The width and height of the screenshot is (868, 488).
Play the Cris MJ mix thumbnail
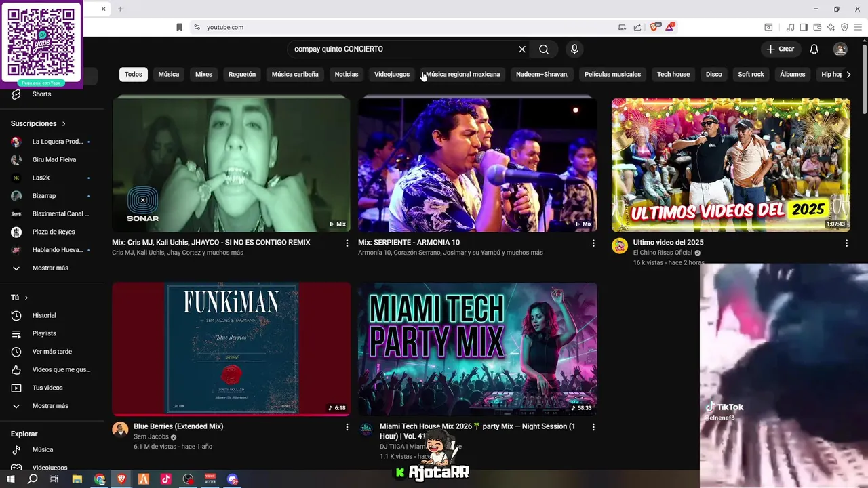[231, 165]
